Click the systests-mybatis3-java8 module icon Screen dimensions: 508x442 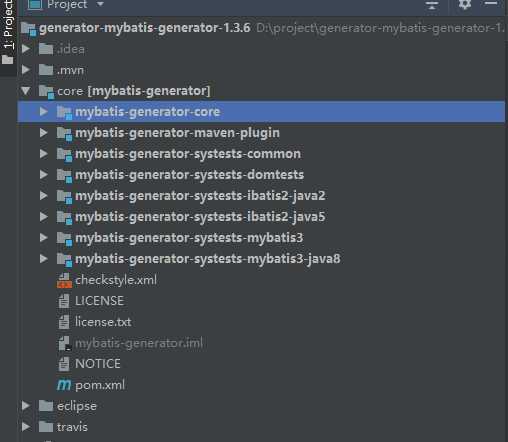(x=64, y=260)
